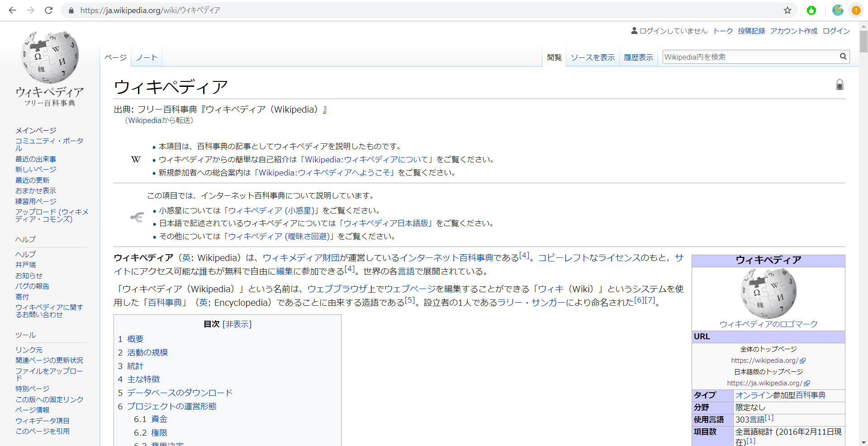
Task: Open 練習用ページ sidebar link
Action: click(36, 201)
